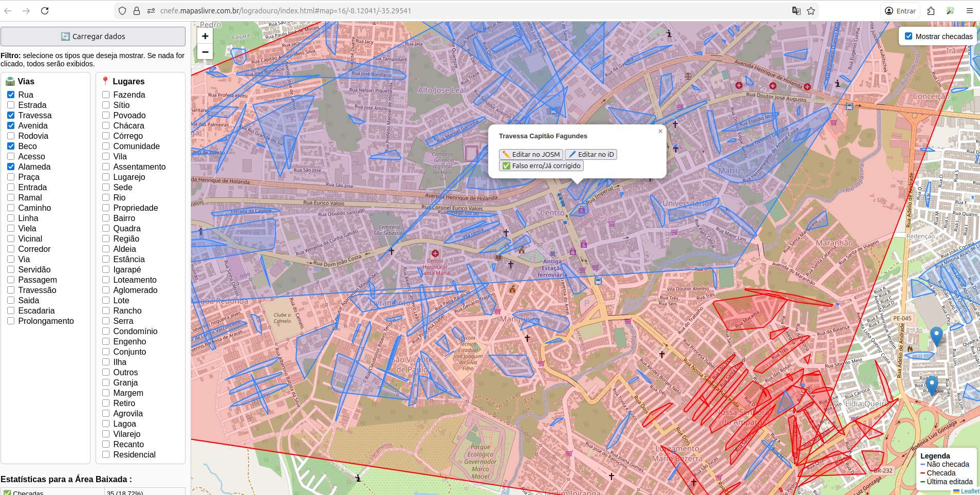Enable the Rodovia filter checkbox
Viewport: 980px width, 495px height.
(11, 136)
